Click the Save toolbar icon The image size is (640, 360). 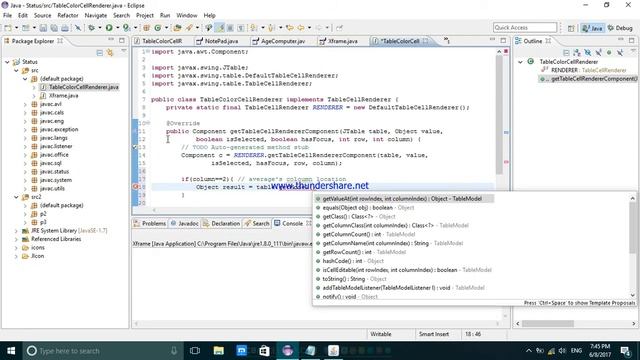coord(43,28)
